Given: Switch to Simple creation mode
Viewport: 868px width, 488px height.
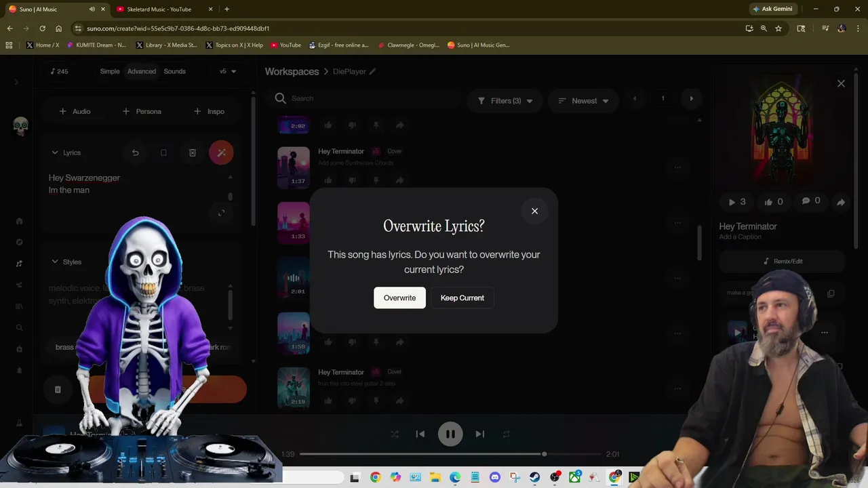Looking at the screenshot, I should [x=109, y=71].
